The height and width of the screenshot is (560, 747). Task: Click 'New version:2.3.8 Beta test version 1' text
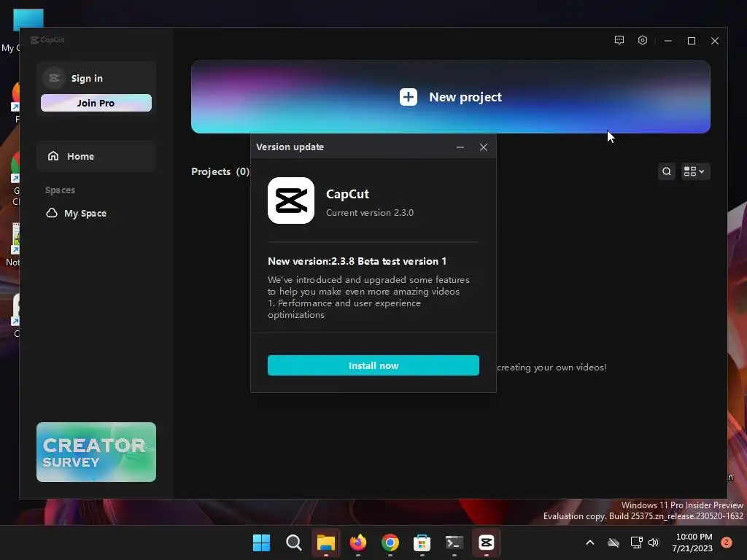357,261
